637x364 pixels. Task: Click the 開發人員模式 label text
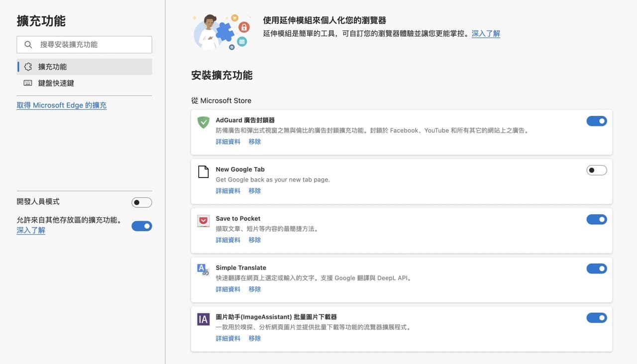point(38,202)
